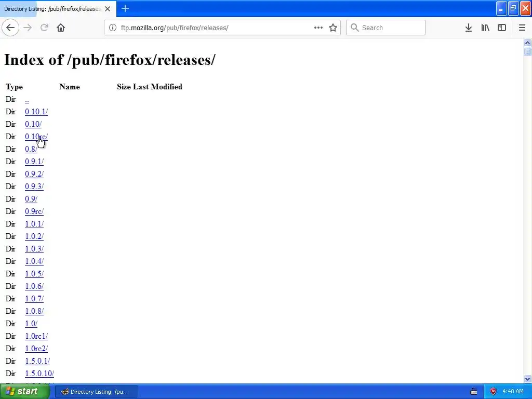Open the Library bookshelf icon
Screen dimensions: 532x399
click(x=485, y=28)
